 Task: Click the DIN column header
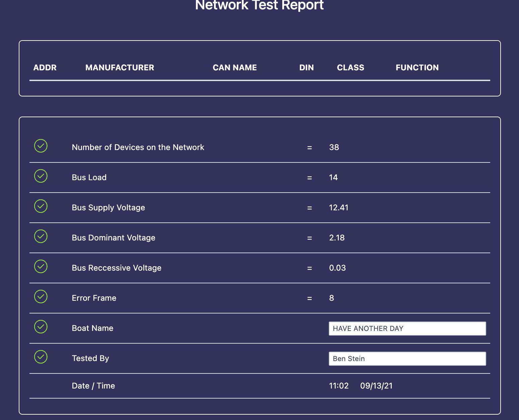click(x=307, y=68)
